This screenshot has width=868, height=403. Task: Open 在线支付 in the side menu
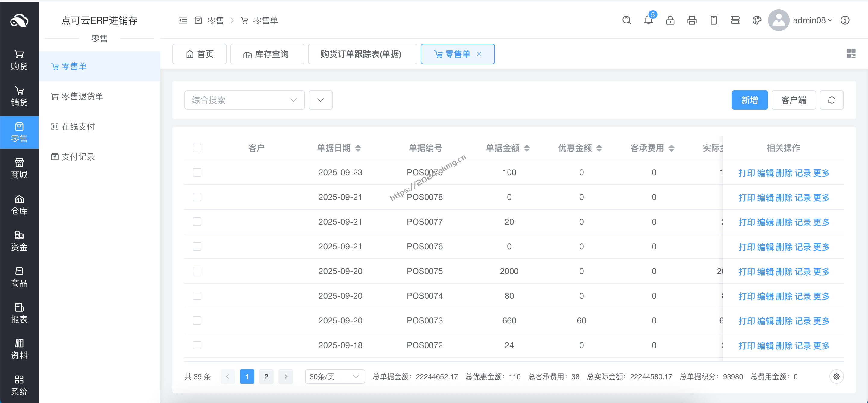[99, 127]
